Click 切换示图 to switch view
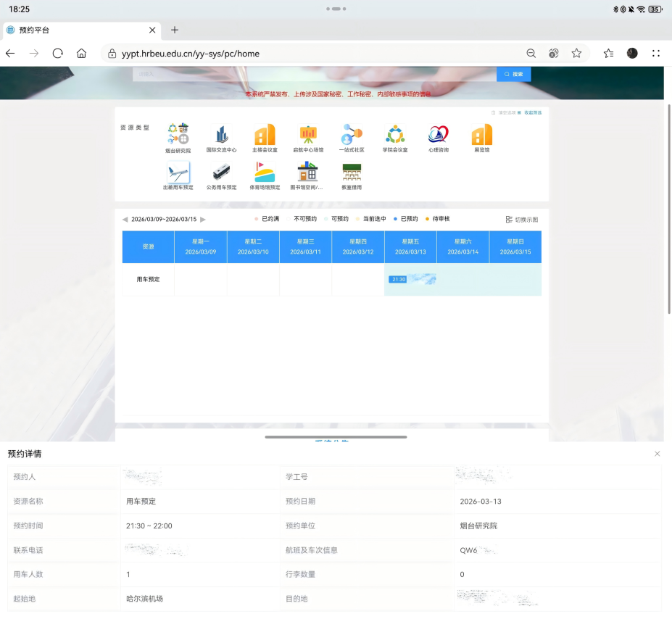Screen dimensions: 672x627 (522, 220)
